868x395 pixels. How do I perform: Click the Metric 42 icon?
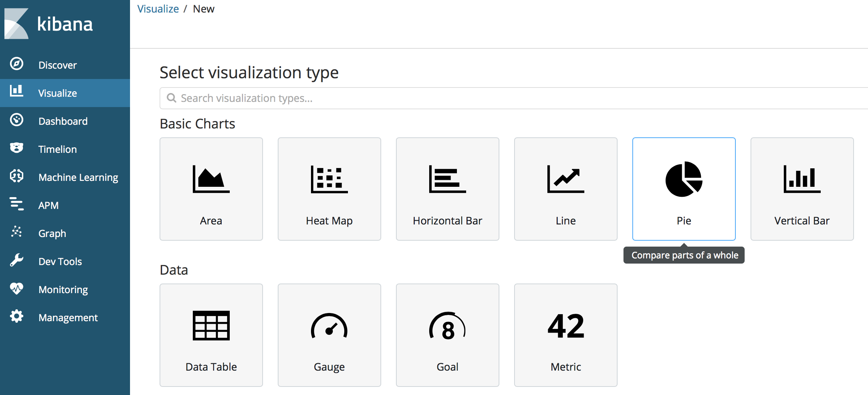click(565, 326)
